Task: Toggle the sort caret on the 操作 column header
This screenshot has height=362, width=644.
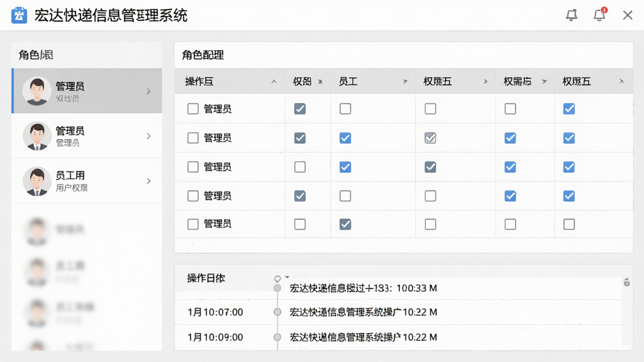Action: [274, 82]
